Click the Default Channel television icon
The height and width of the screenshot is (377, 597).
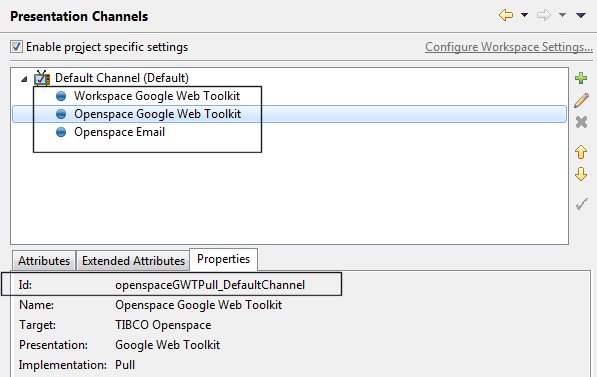[42, 78]
